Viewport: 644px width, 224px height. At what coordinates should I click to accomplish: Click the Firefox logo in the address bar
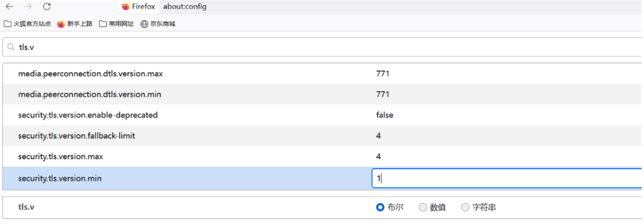(126, 7)
